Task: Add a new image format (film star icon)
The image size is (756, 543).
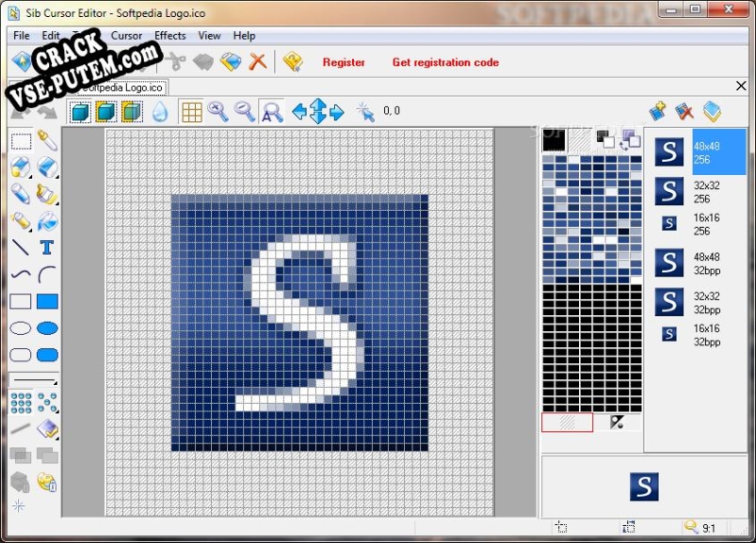Action: point(658,111)
